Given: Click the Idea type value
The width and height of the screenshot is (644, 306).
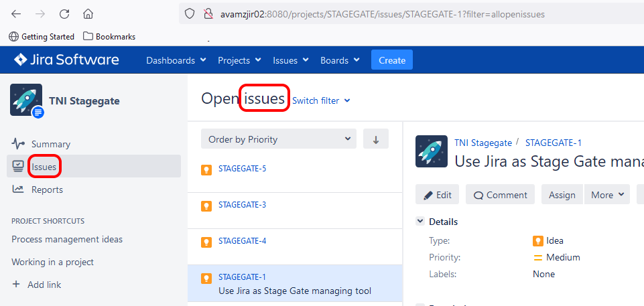Looking at the screenshot, I should click(x=548, y=241).
